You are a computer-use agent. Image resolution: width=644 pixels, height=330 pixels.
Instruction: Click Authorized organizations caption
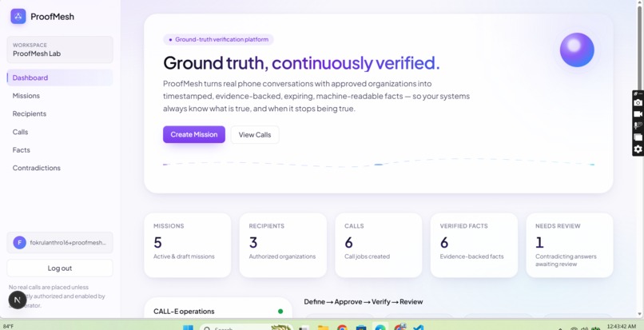coord(282,256)
